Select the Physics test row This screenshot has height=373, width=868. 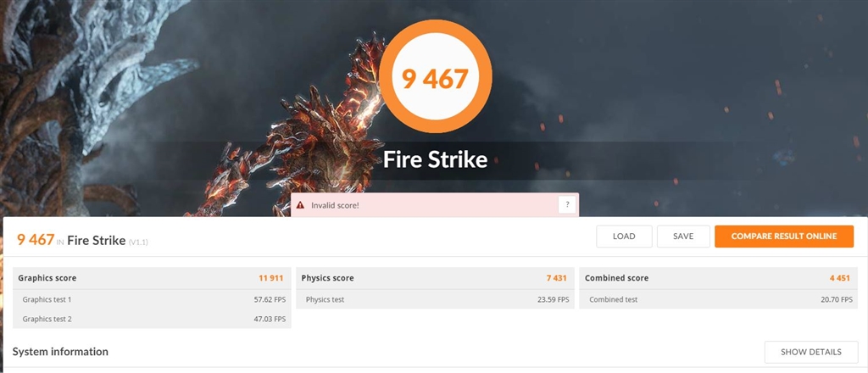(435, 299)
